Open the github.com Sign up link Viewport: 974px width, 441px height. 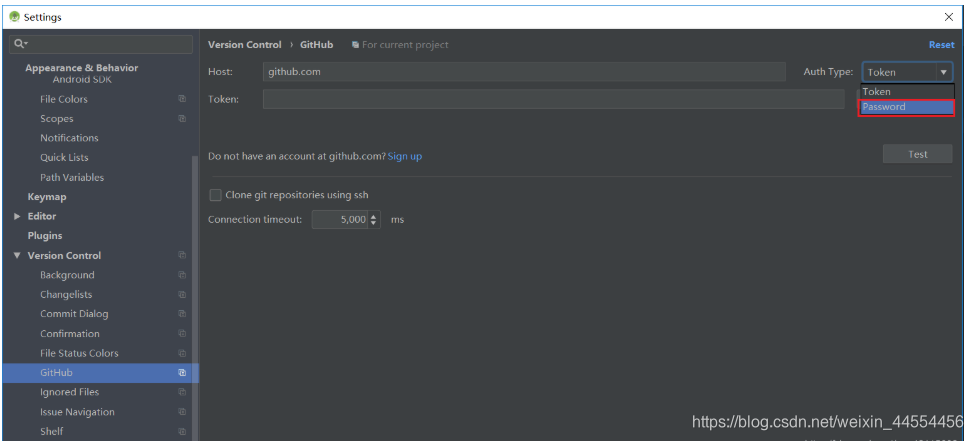pos(405,157)
